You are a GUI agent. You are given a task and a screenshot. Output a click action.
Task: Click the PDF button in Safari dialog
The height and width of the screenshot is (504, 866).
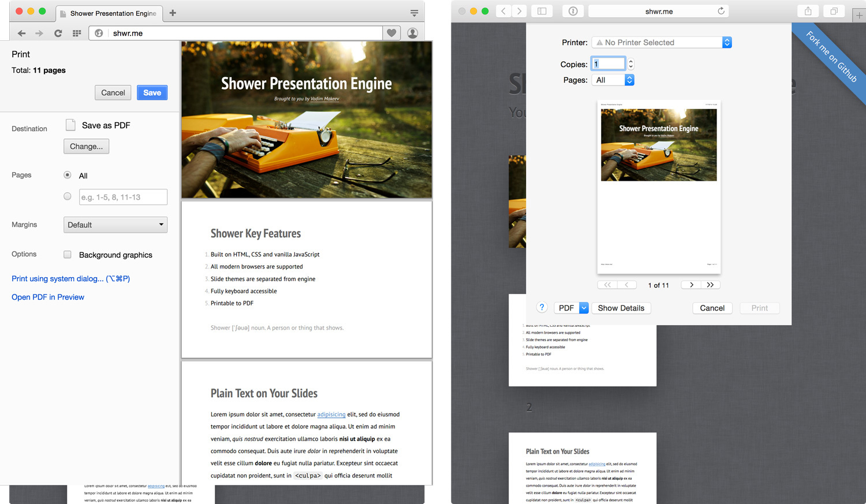click(x=566, y=308)
